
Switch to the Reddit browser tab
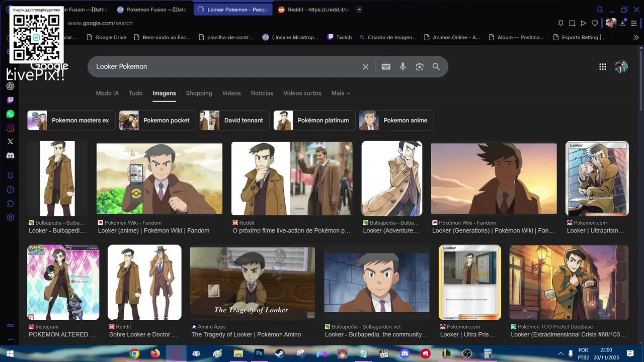pos(313,10)
